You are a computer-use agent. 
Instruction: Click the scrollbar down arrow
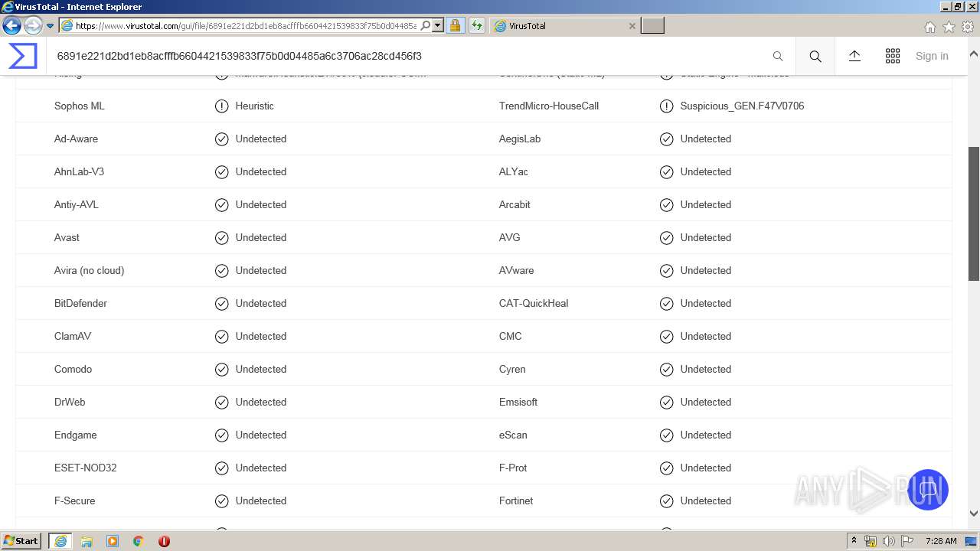[974, 514]
